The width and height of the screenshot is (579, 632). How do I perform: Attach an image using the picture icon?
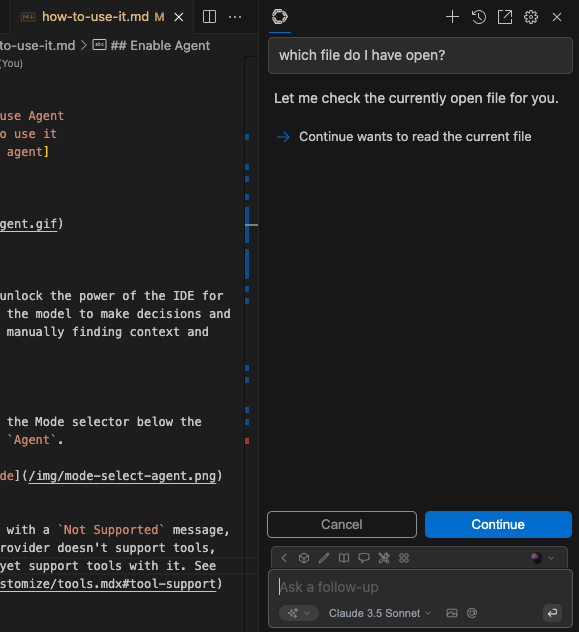coord(452,613)
